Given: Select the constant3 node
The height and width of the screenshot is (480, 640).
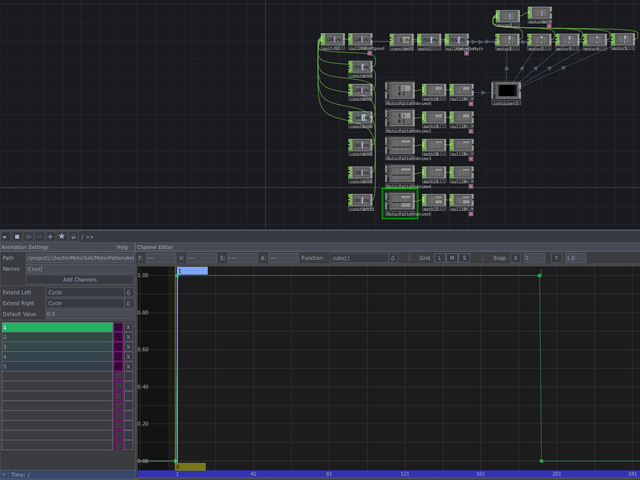Looking at the screenshot, I should click(x=401, y=40).
